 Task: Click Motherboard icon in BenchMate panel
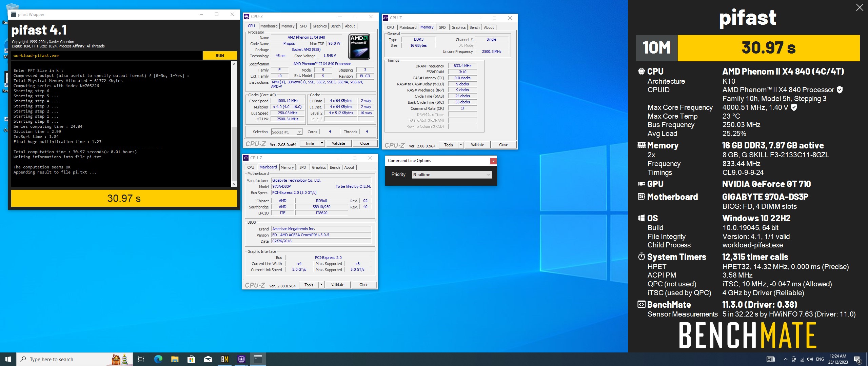[x=641, y=197]
